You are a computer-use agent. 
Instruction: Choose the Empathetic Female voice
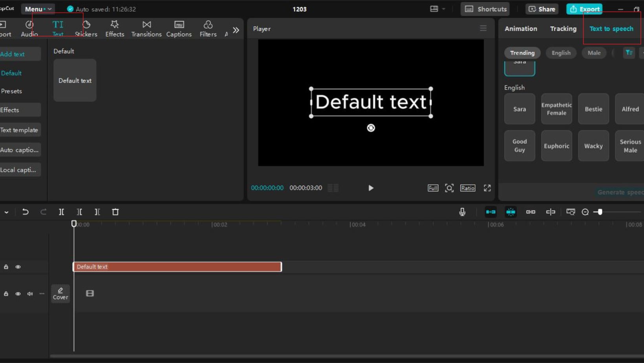[x=556, y=109]
